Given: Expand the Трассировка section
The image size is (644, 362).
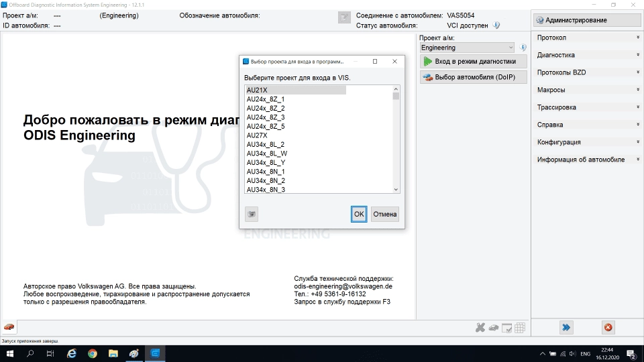Looking at the screenshot, I should tap(587, 107).
